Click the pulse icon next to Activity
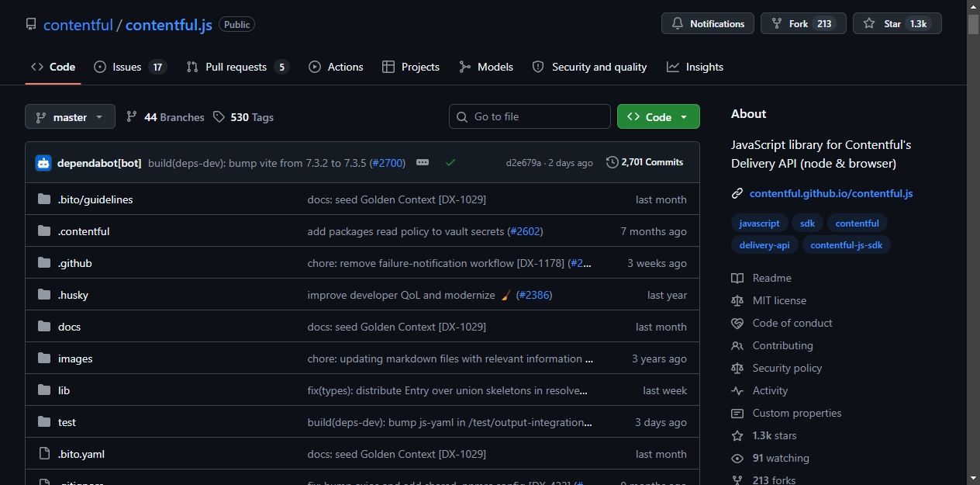Screen dimensions: 980x485 coord(737,390)
